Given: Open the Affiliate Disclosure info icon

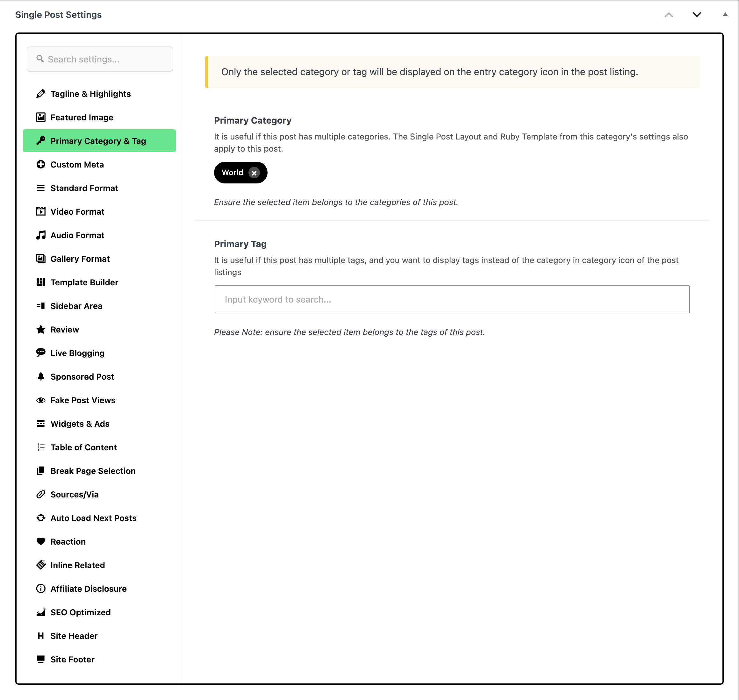Looking at the screenshot, I should (x=41, y=589).
